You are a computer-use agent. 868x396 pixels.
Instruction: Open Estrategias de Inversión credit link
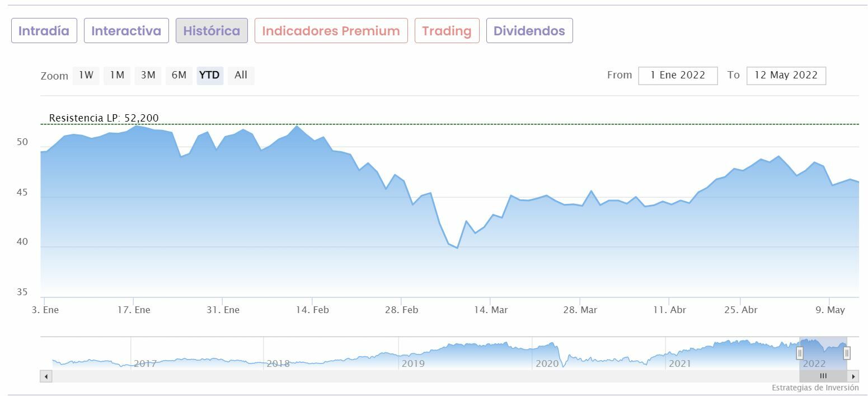point(815,388)
